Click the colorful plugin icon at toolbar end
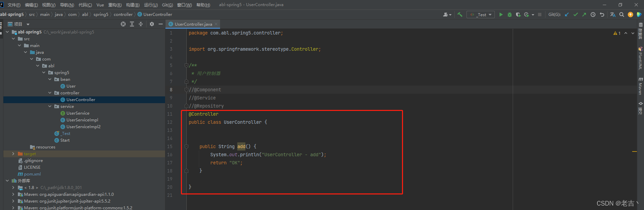The image size is (644, 210). 639,15
